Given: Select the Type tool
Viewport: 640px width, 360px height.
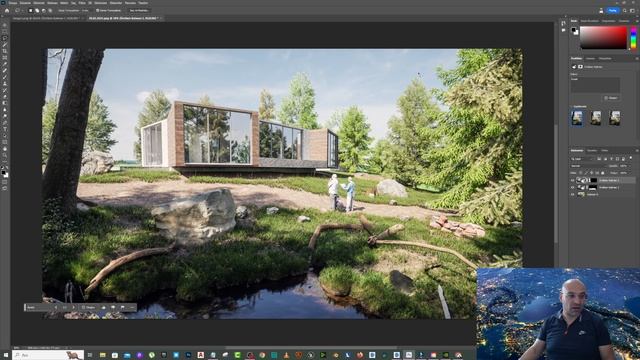Looking at the screenshot, I should click(x=5, y=129).
